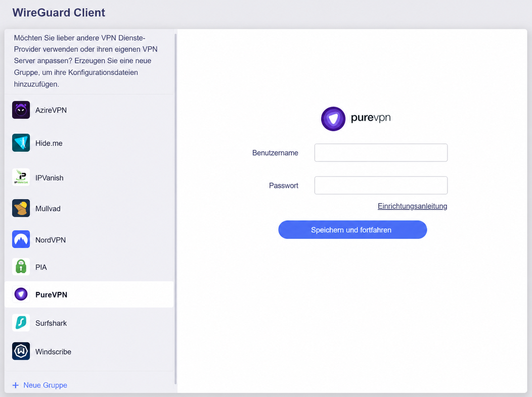Click the AzireVPN provider icon
This screenshot has width=532, height=397.
21,110
